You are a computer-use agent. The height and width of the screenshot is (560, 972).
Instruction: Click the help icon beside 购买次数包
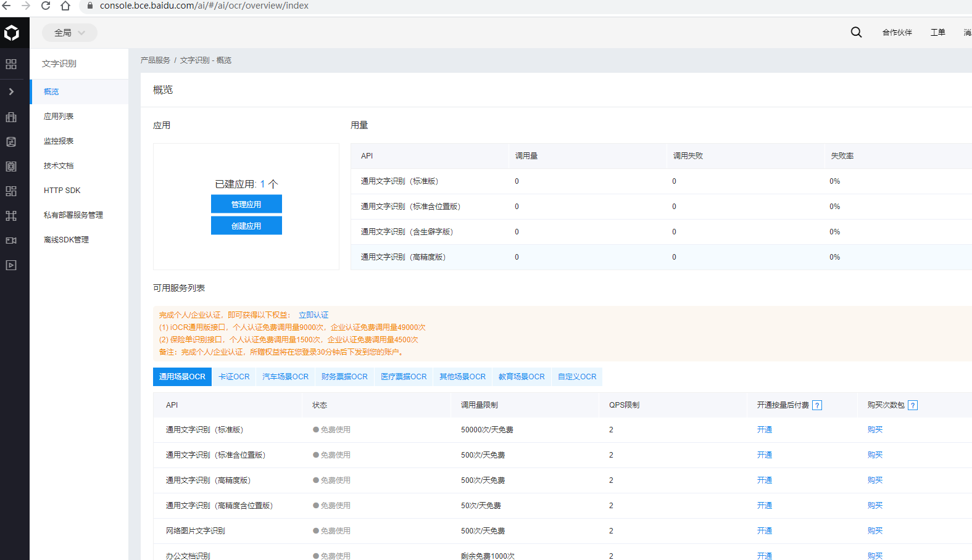click(913, 405)
